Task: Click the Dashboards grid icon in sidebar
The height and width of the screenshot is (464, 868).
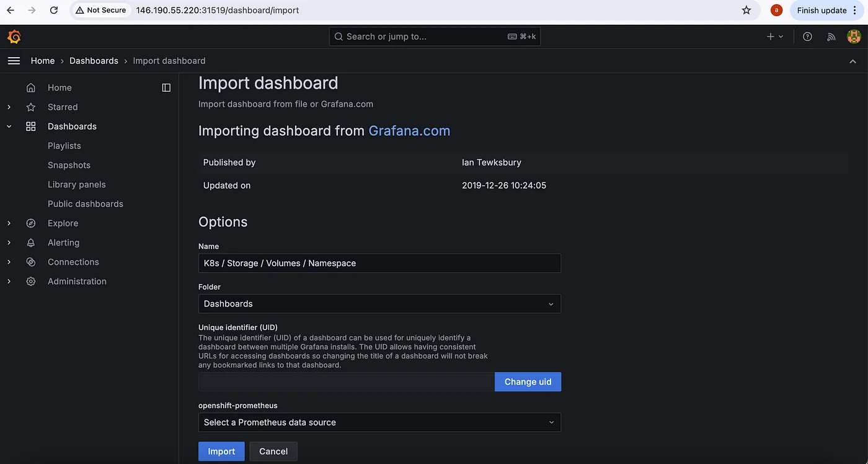Action: (31, 126)
